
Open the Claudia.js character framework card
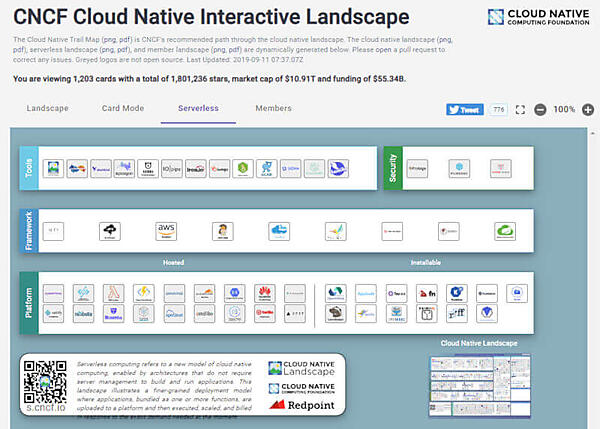click(223, 232)
